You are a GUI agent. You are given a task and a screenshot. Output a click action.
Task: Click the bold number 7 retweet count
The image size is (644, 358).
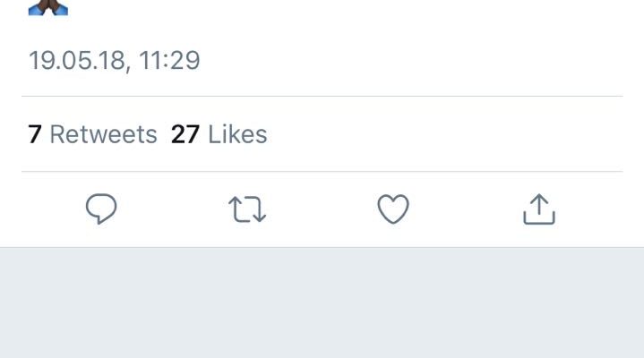[35, 134]
